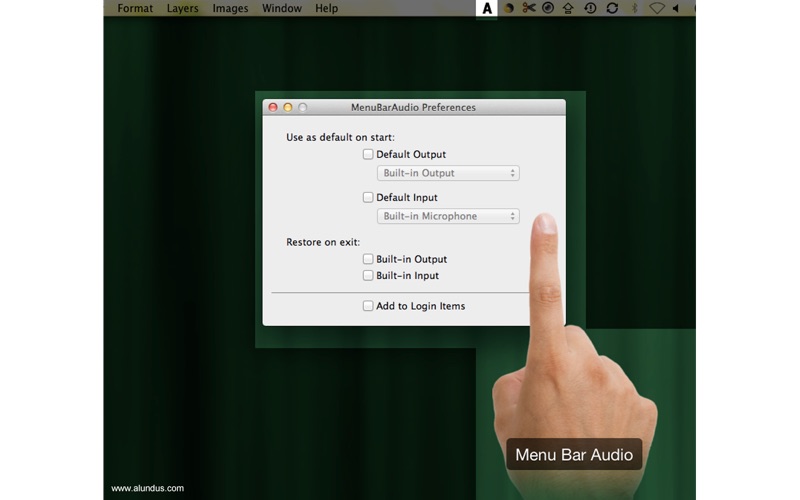800x500 pixels.
Task: Tick the Add to Login Items checkbox
Action: point(368,306)
